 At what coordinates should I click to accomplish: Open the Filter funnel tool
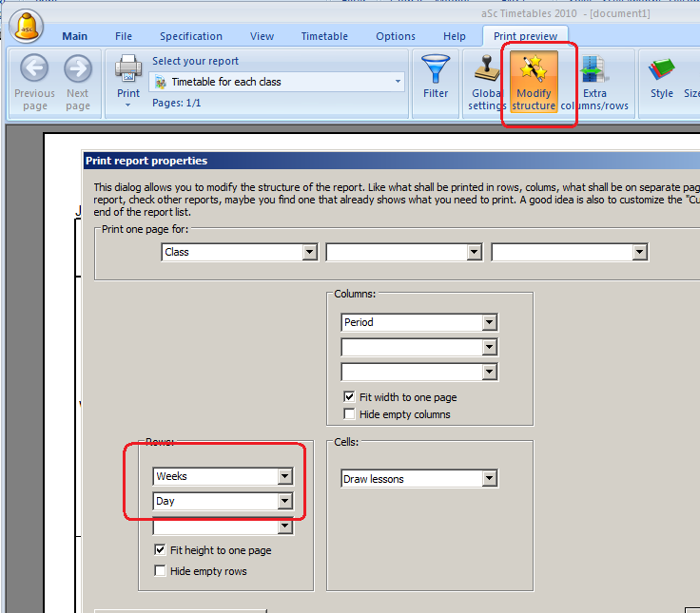(x=436, y=69)
